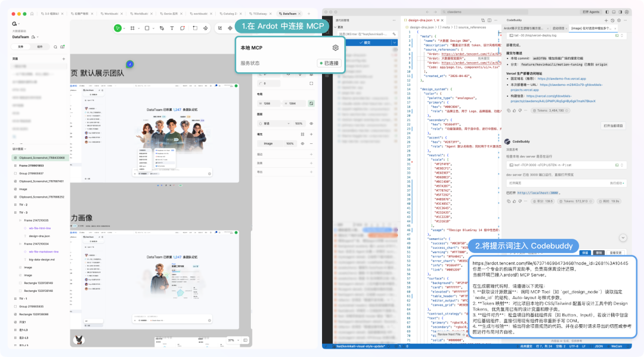The image size is (644, 357).
Task: Split the design-dna.json editor
Action: (489, 20)
